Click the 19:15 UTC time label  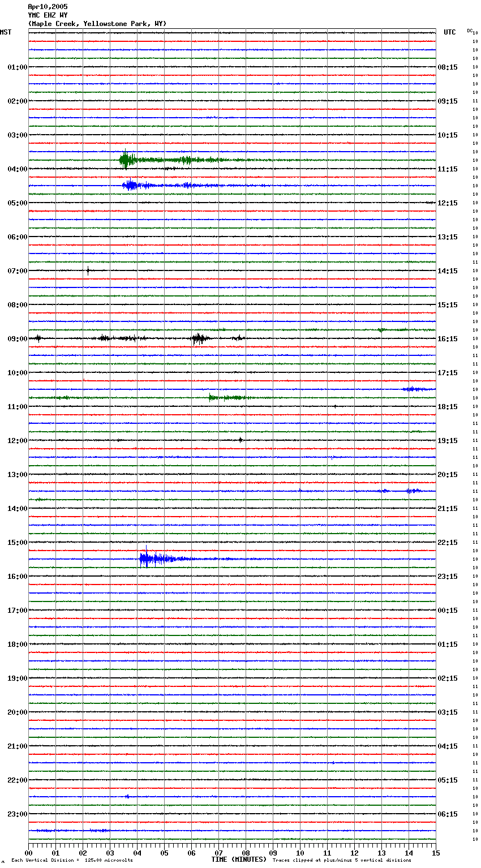point(448,441)
